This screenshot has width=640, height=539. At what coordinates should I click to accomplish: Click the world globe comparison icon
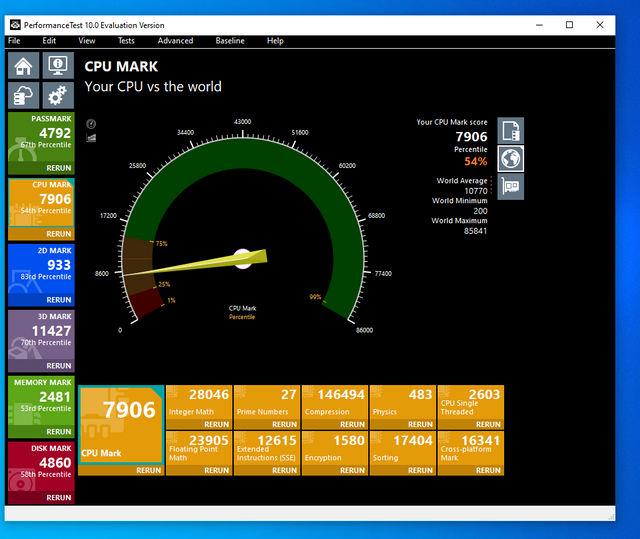tap(511, 158)
